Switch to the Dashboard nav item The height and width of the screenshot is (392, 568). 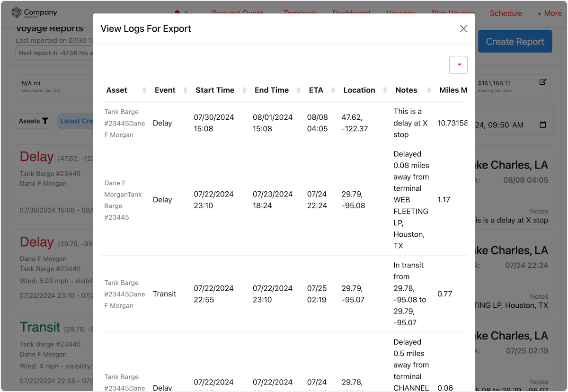(351, 13)
